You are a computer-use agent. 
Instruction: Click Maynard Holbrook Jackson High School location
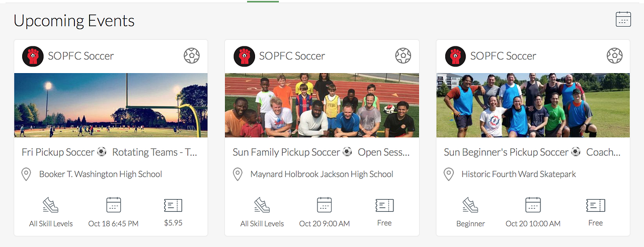[x=321, y=174]
